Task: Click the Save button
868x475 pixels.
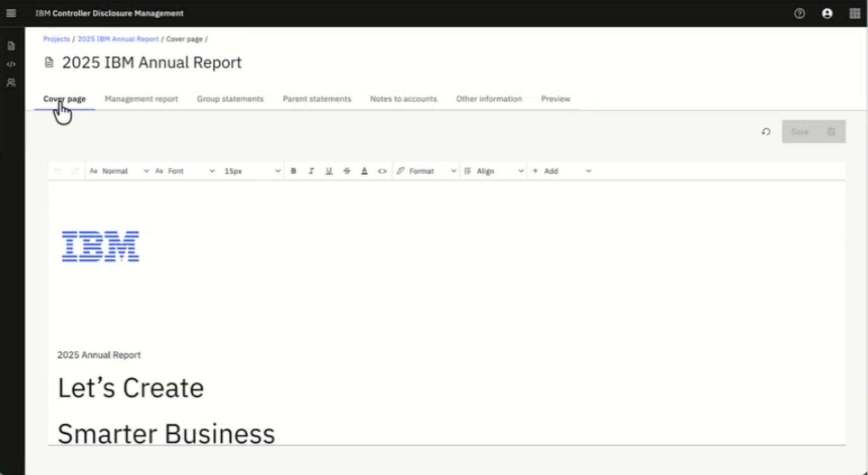Action: [813, 132]
